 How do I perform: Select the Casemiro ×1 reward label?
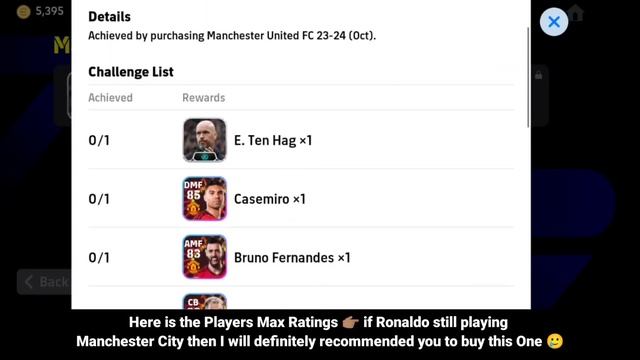[269, 199]
